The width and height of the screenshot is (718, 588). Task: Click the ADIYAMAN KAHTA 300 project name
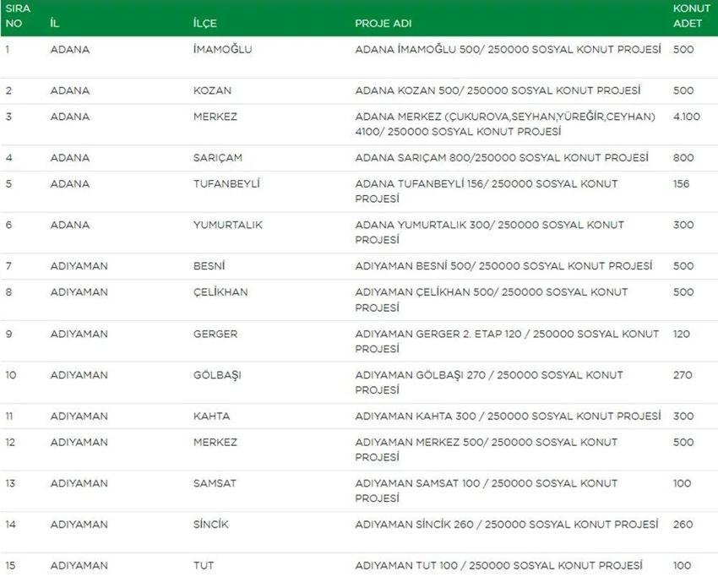coord(508,416)
